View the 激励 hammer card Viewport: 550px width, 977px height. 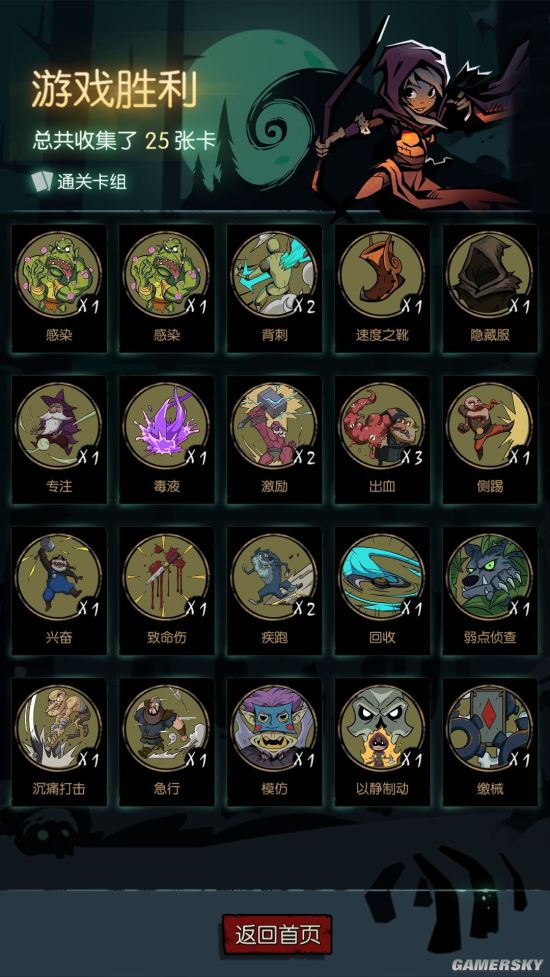(274, 439)
